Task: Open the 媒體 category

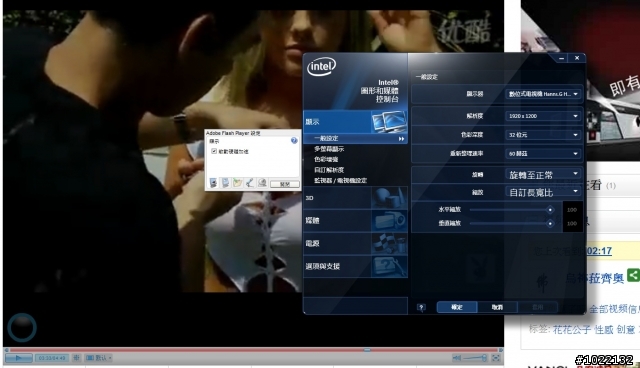Action: pyautogui.click(x=355, y=221)
